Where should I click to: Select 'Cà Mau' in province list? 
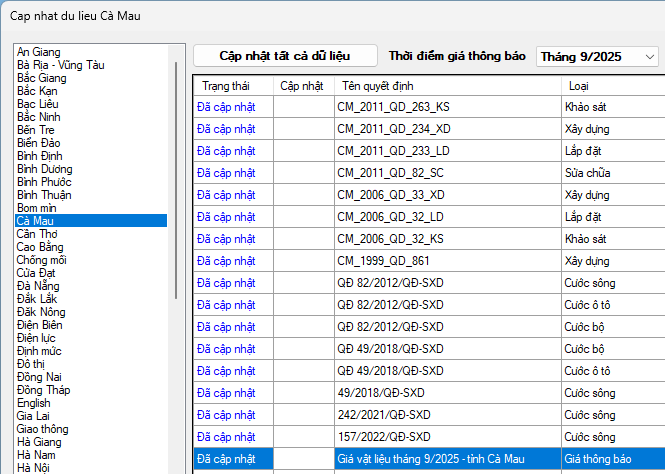[x=36, y=221]
